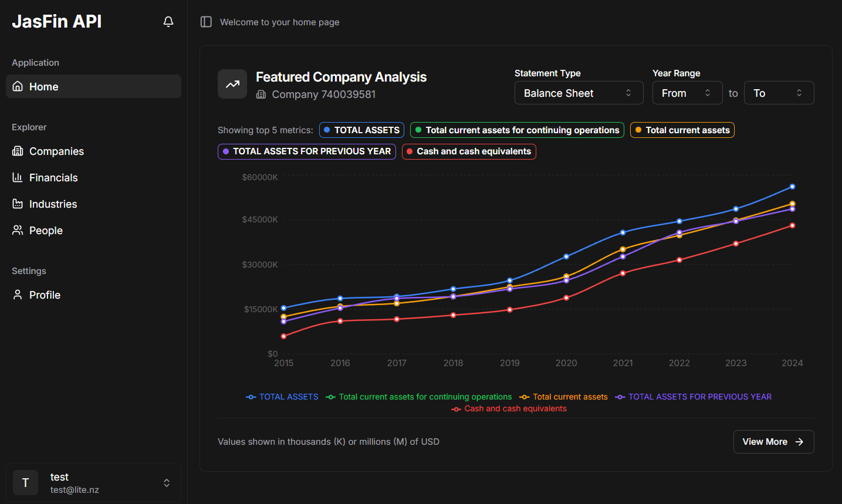Click the 2024 TOTAL ASSETS data point
Viewport: 842px width, 504px height.
(792, 187)
